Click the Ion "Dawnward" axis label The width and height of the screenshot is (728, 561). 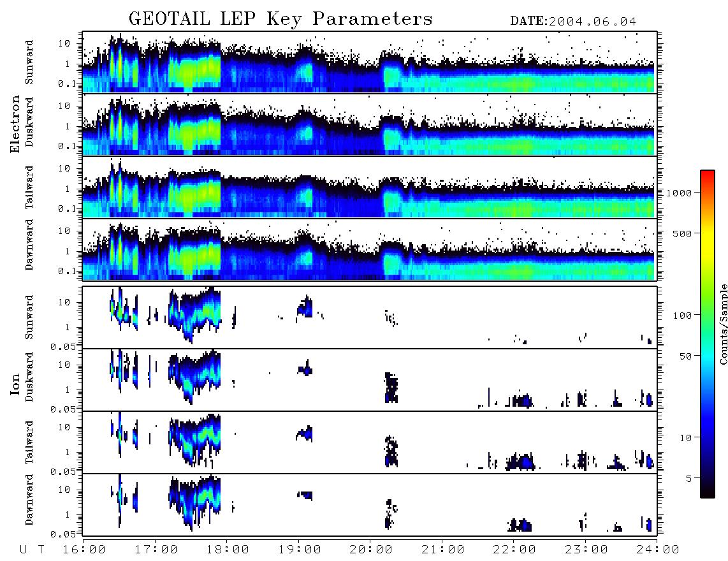coord(29,500)
